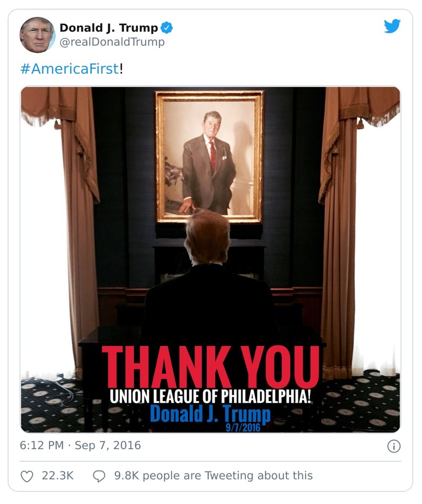Like the tweet using the heart icon

tap(27, 475)
